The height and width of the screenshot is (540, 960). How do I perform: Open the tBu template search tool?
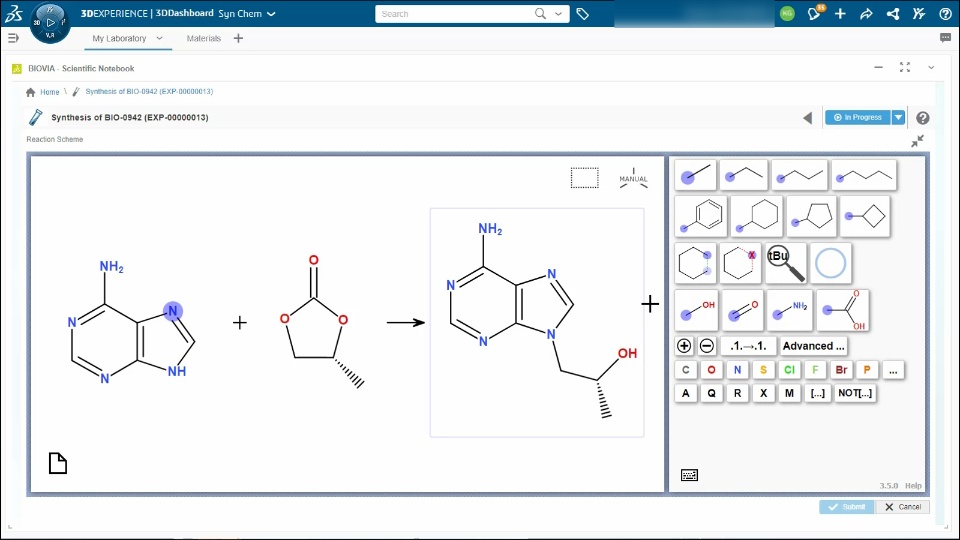pos(786,263)
